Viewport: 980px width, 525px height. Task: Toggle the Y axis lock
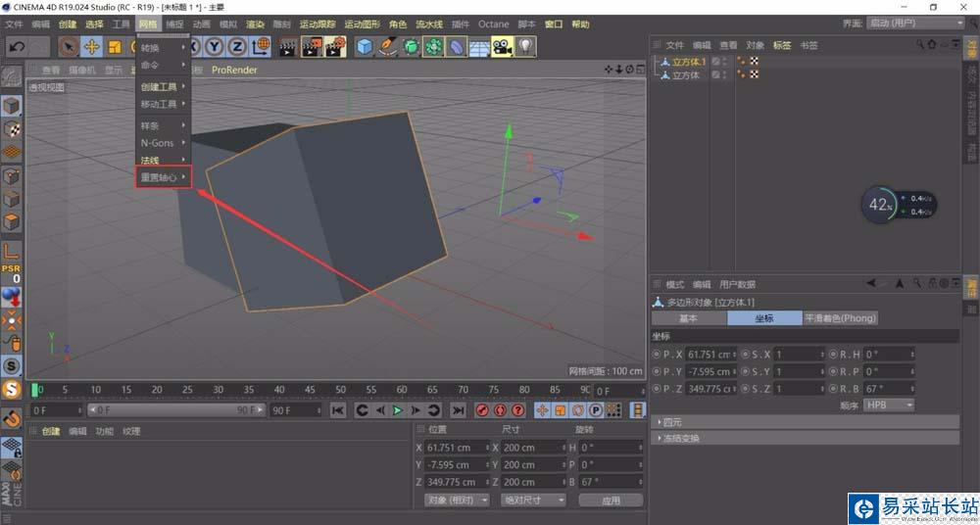[215, 46]
